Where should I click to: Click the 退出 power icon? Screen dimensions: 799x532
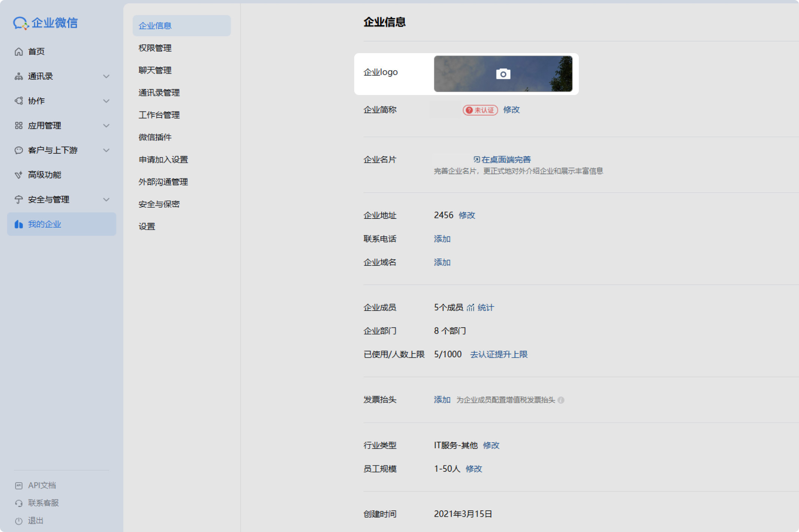[x=19, y=521]
